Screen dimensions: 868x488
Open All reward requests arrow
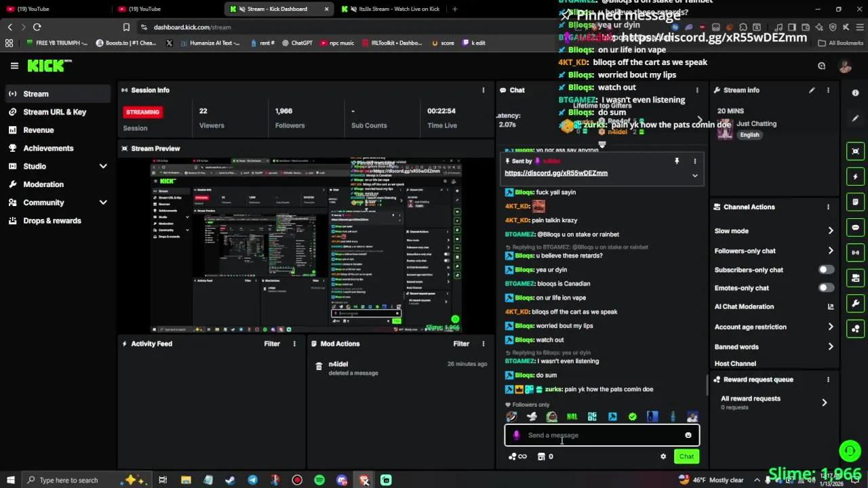click(824, 403)
